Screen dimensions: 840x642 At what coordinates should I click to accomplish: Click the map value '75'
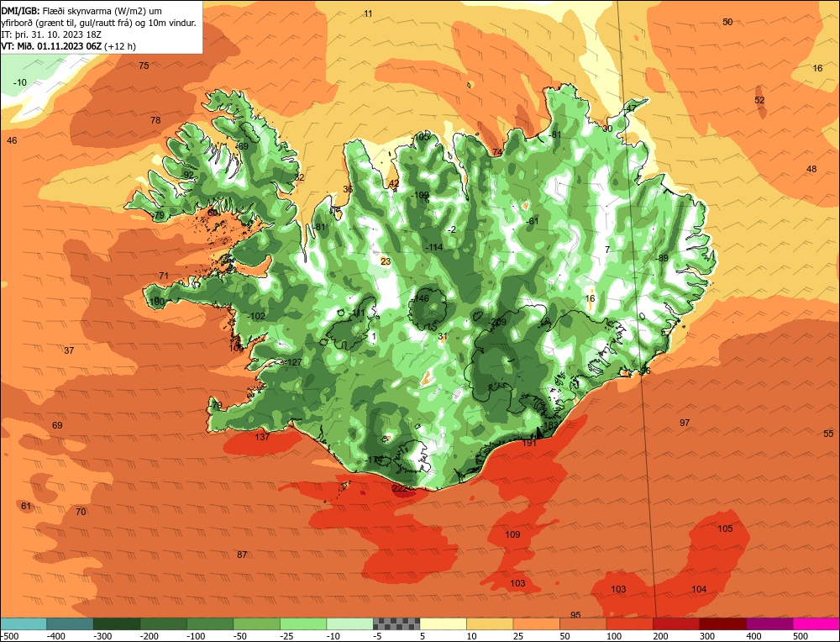click(144, 66)
